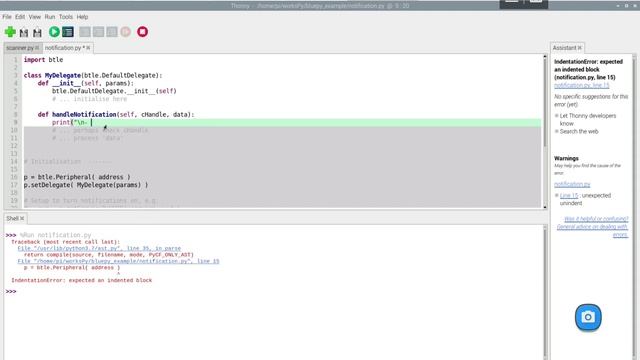Viewport: 640px width, 360px height.
Task: Click '%Run notification.py' in Shell
Action: pyautogui.click(x=56, y=235)
